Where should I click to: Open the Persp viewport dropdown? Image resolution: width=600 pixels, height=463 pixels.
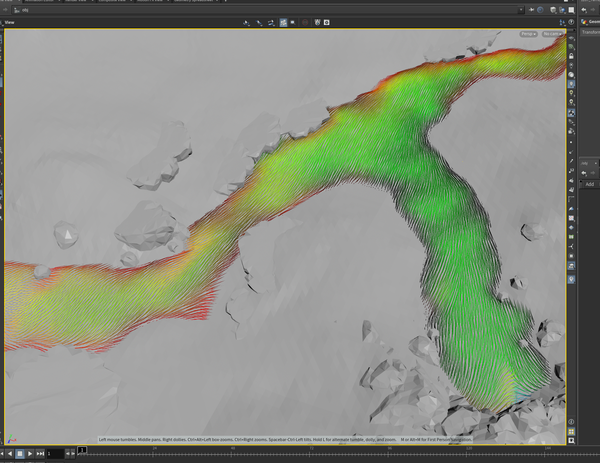(x=528, y=34)
